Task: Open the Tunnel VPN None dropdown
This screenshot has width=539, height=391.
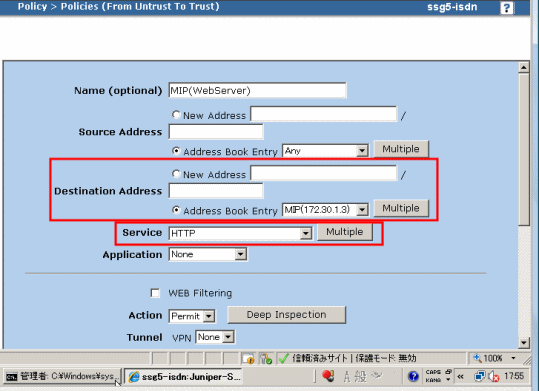Action: [x=215, y=337]
